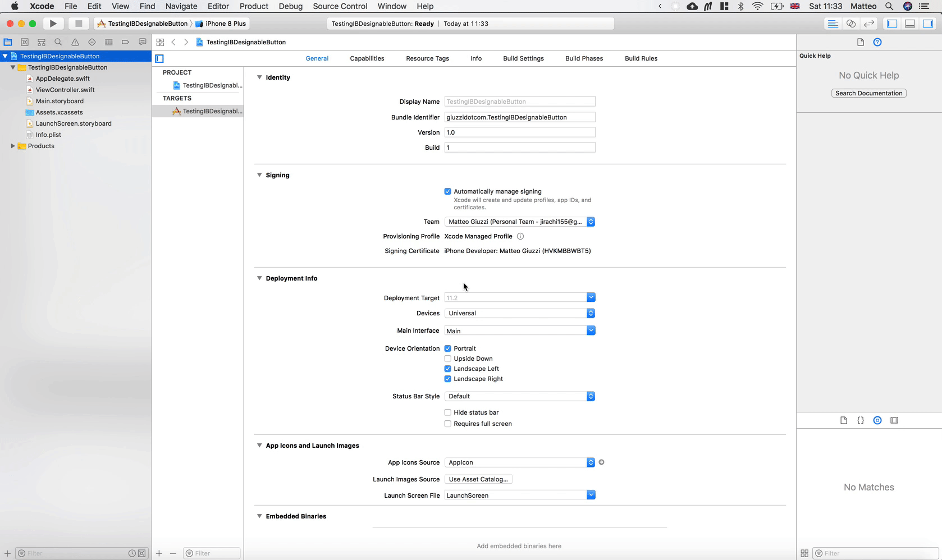Switch to the Standard editor
The image size is (942, 560).
[x=833, y=24]
